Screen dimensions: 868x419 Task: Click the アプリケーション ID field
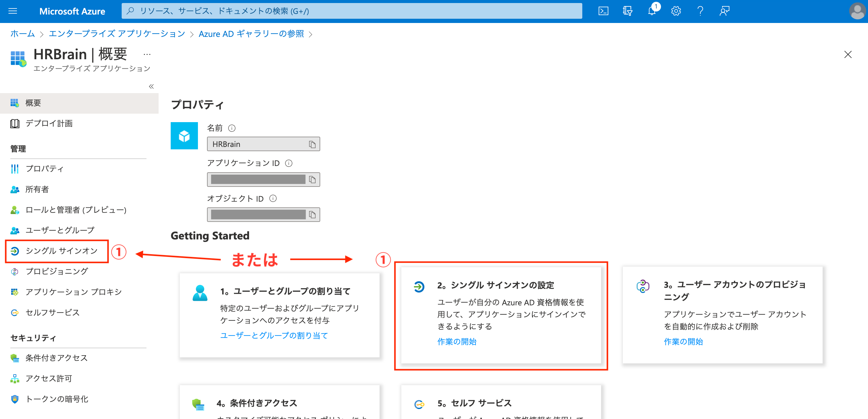click(263, 180)
